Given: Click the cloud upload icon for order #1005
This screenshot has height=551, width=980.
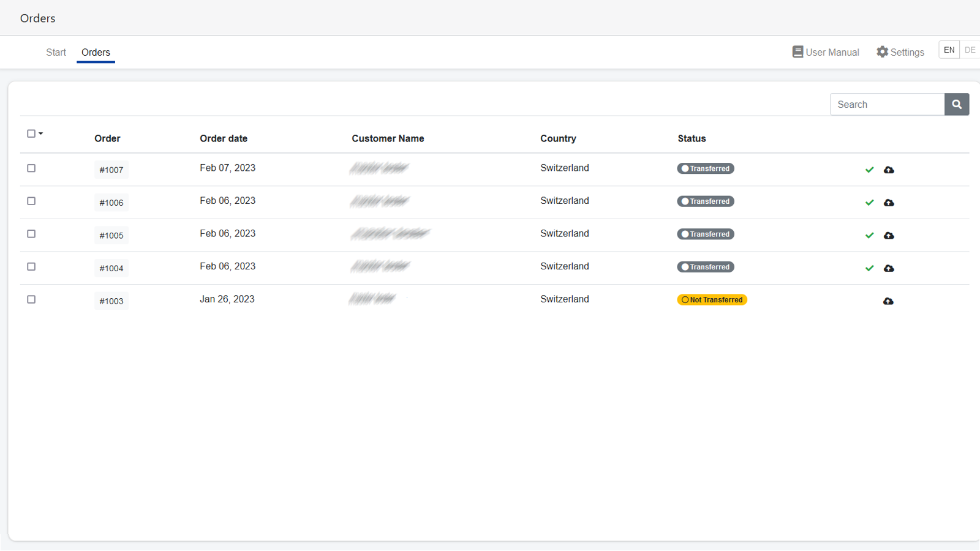Looking at the screenshot, I should (x=889, y=236).
